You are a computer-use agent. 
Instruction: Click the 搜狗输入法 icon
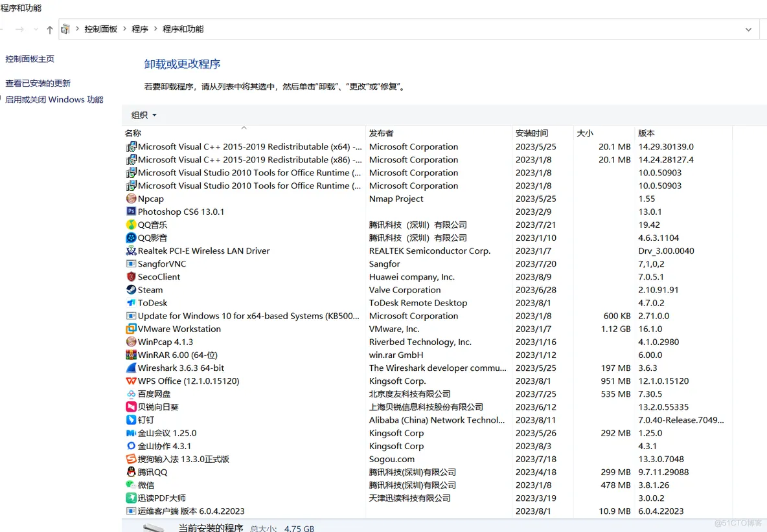pos(130,459)
